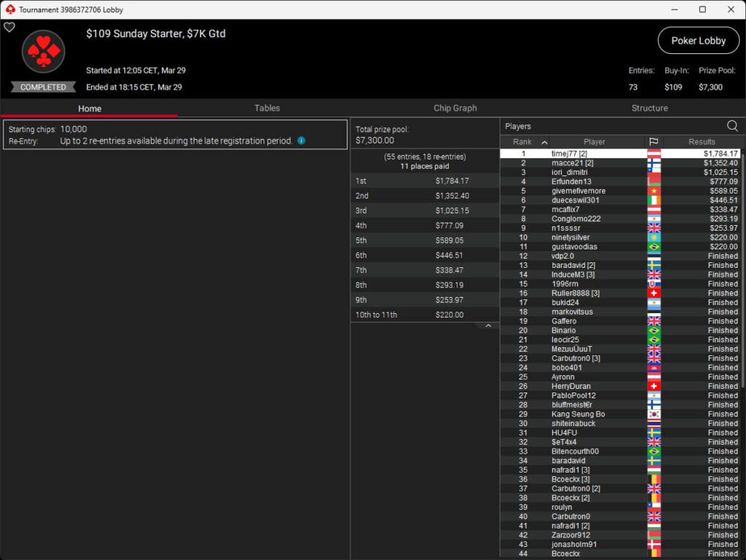Image resolution: width=746 pixels, height=560 pixels.
Task: Click the heart favorite icon
Action: [x=9, y=28]
